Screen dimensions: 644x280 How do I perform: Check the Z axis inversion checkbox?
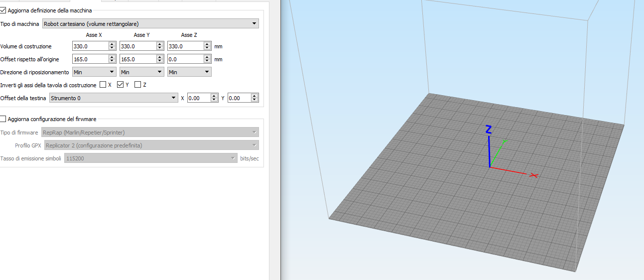pyautogui.click(x=138, y=85)
